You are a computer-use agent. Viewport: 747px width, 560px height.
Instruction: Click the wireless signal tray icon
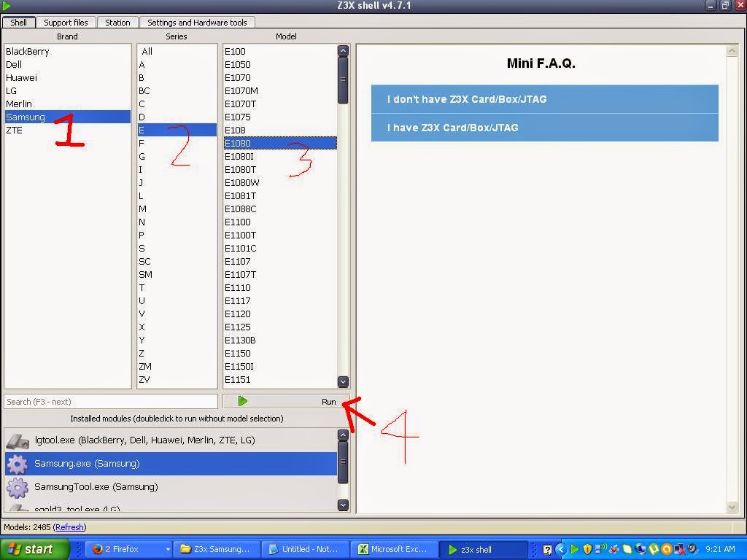(600, 549)
